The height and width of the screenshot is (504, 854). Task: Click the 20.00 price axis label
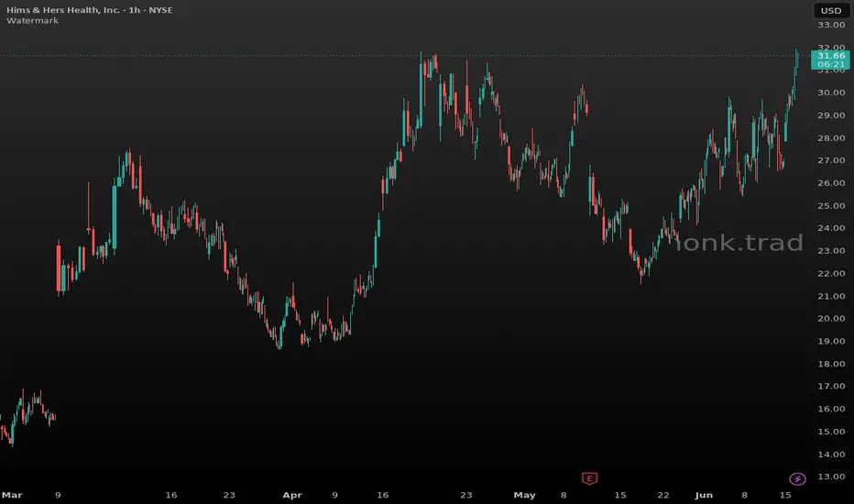[830, 319]
